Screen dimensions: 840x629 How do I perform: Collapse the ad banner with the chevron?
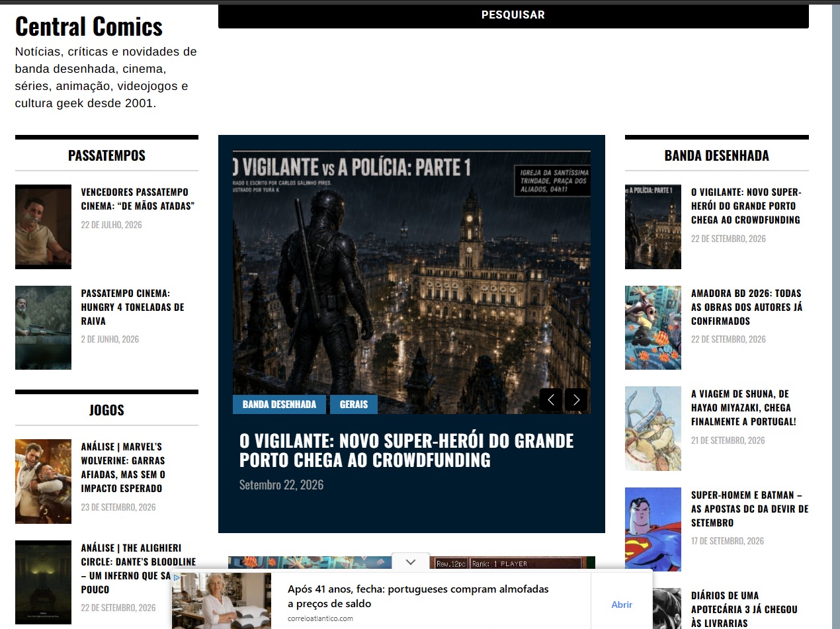(x=411, y=562)
